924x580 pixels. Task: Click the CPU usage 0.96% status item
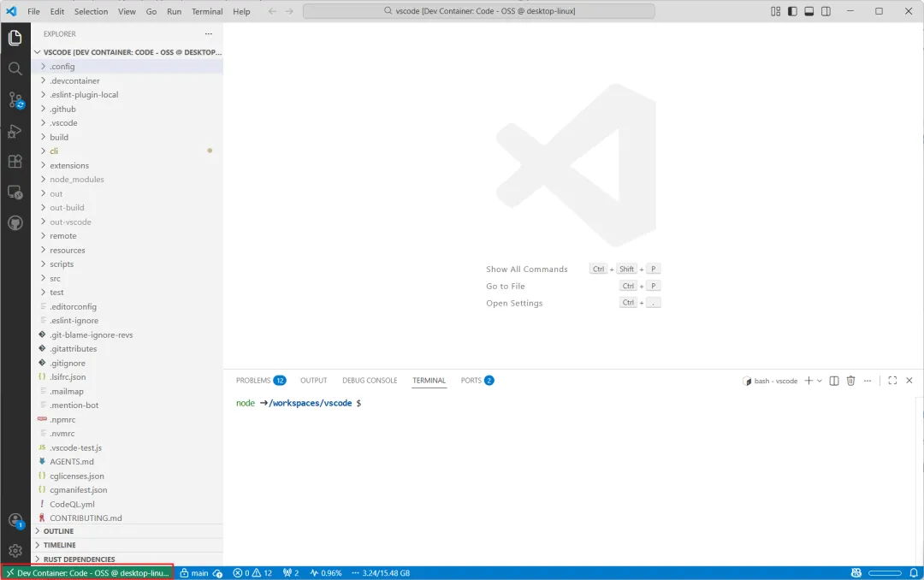[x=326, y=573]
